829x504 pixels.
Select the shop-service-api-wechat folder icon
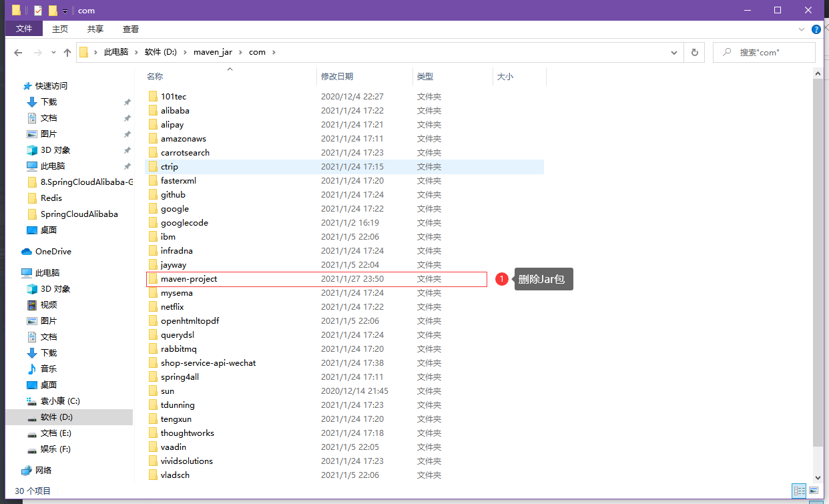pyautogui.click(x=152, y=362)
